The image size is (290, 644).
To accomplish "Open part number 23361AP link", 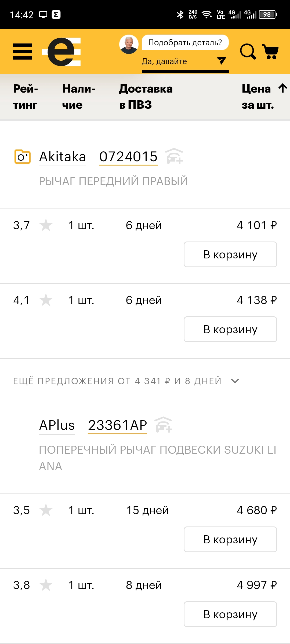I will (118, 425).
